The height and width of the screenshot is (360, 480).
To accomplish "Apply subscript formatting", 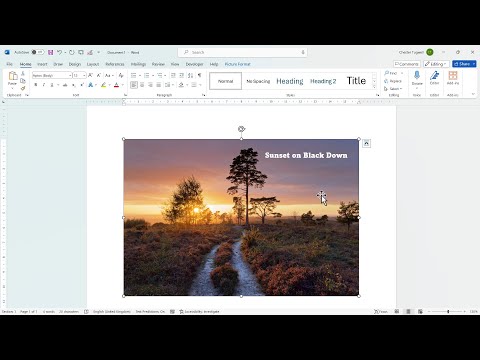I will (x=74, y=85).
